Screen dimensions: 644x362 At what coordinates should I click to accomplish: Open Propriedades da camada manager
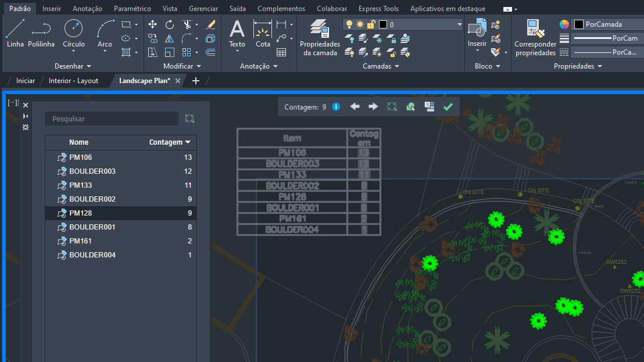click(x=320, y=37)
